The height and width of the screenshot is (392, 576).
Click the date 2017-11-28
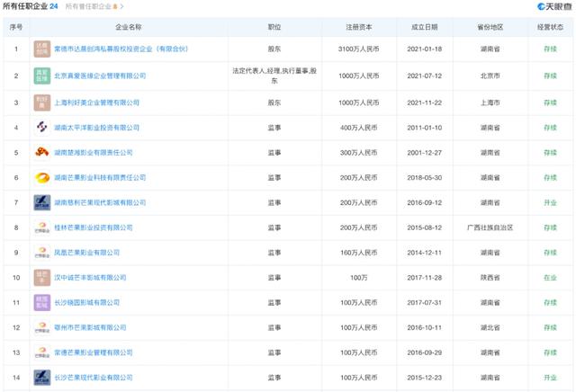[x=424, y=278]
